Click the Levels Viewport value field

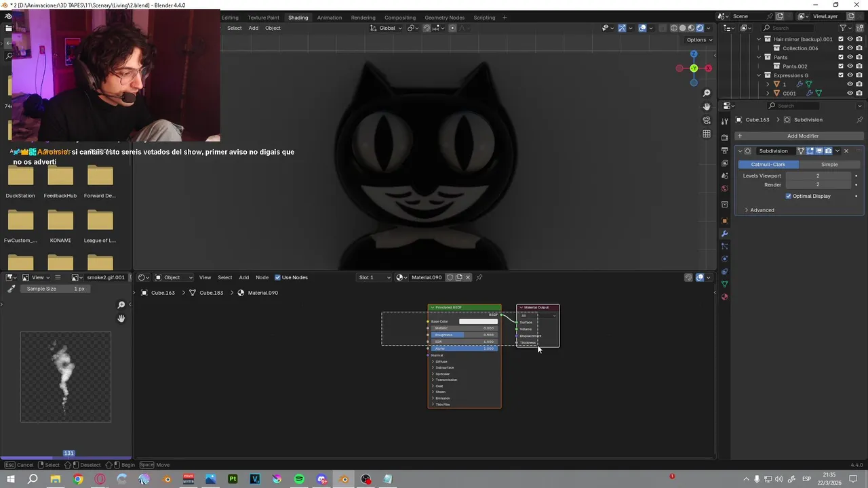click(x=818, y=176)
